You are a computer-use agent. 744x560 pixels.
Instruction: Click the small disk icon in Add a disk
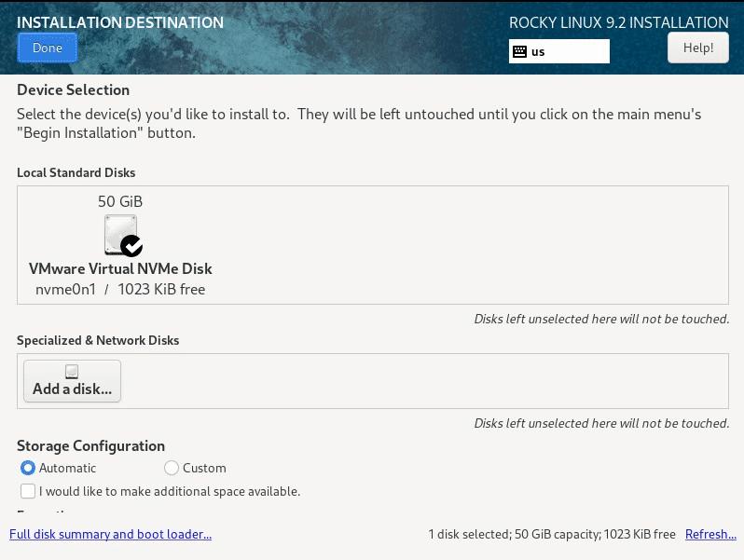click(72, 371)
